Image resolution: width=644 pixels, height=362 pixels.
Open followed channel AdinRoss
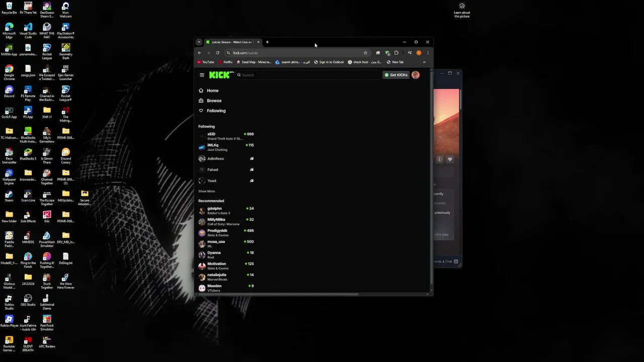226,158
